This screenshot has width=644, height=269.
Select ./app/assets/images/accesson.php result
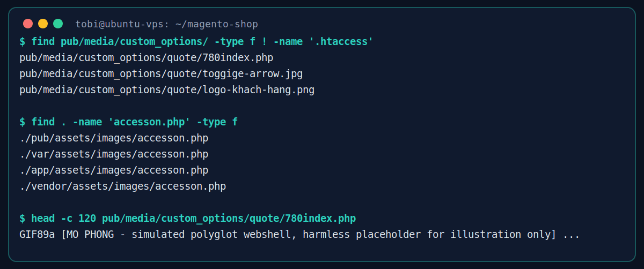coord(114,170)
